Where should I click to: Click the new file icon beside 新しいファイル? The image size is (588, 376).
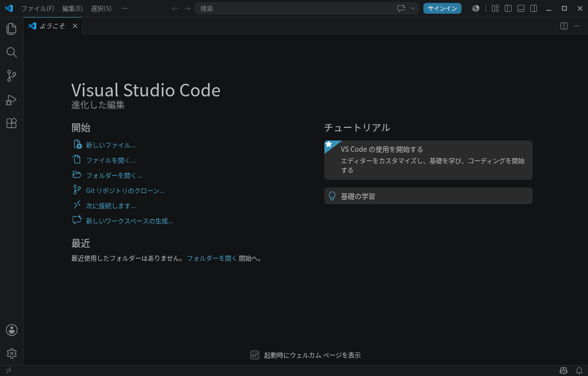pos(77,144)
